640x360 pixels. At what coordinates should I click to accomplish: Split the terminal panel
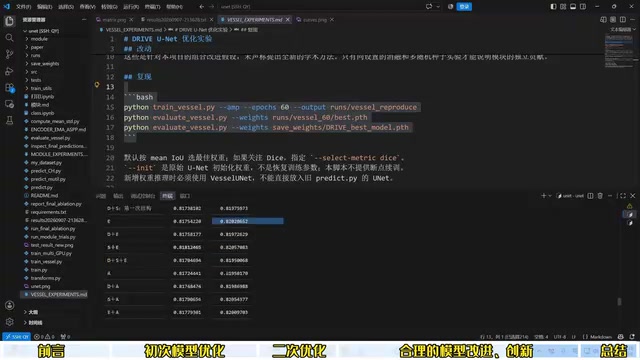point(590,196)
